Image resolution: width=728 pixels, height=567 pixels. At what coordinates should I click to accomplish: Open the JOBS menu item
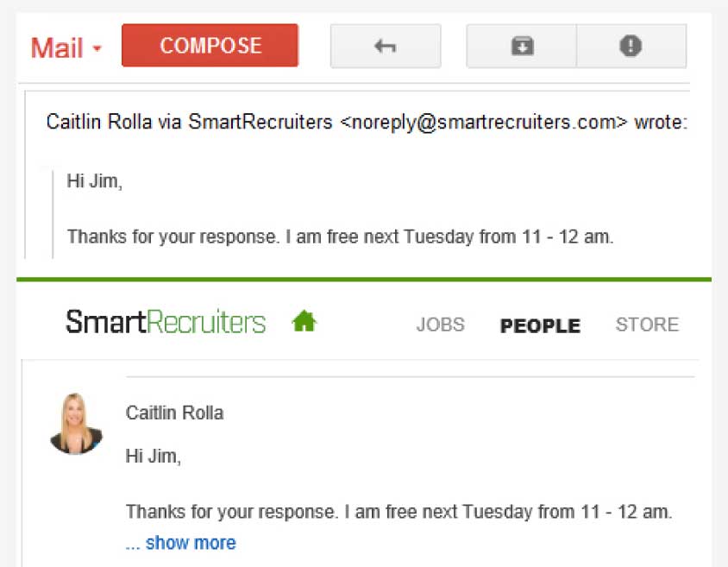(440, 324)
